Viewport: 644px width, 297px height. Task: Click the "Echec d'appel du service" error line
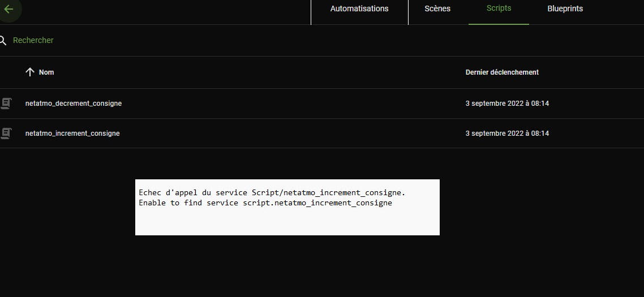[272, 193]
